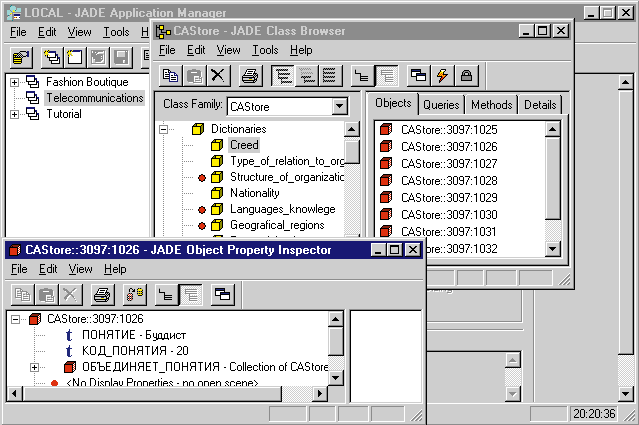Toggle partial tree view button in Class Browser

coord(306,76)
